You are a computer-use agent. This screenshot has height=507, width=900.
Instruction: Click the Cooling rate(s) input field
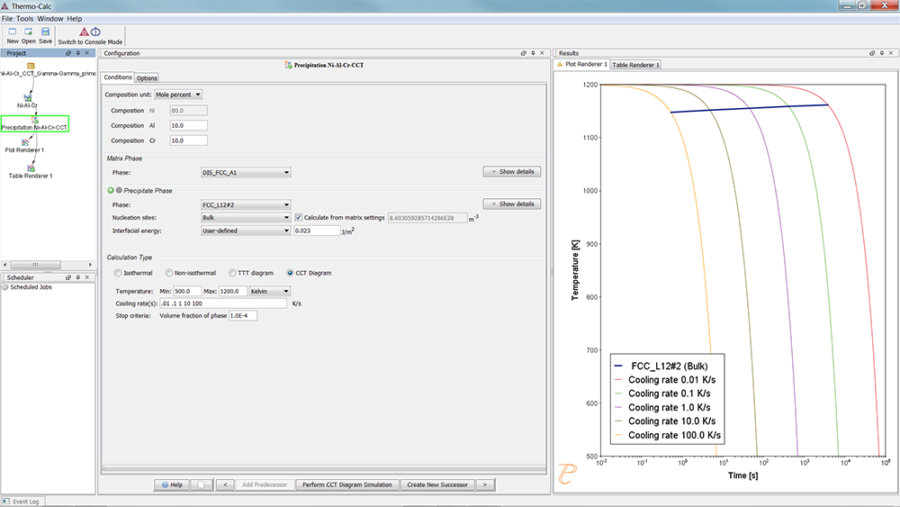(221, 303)
